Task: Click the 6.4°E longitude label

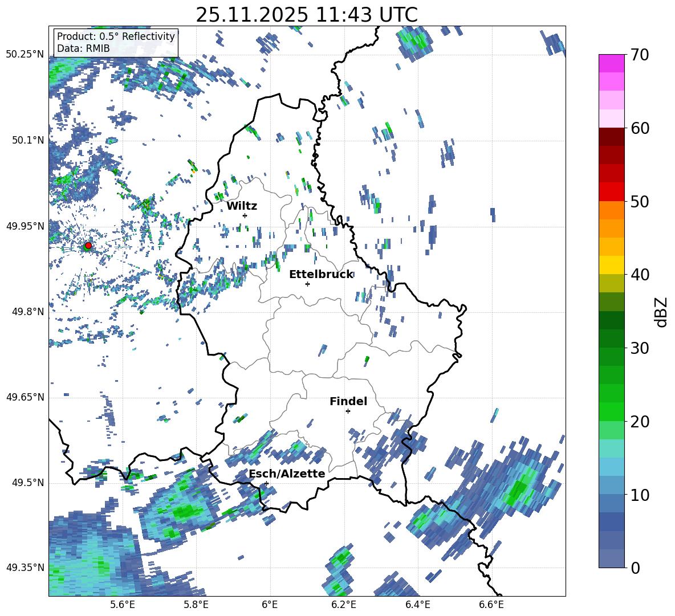Action: tap(417, 605)
